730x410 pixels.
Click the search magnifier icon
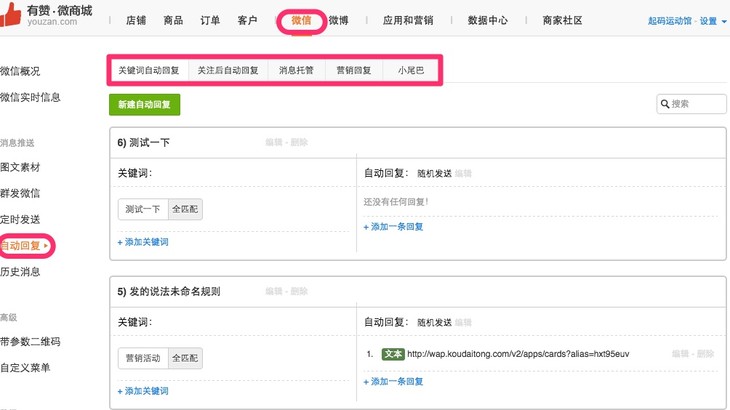point(665,104)
